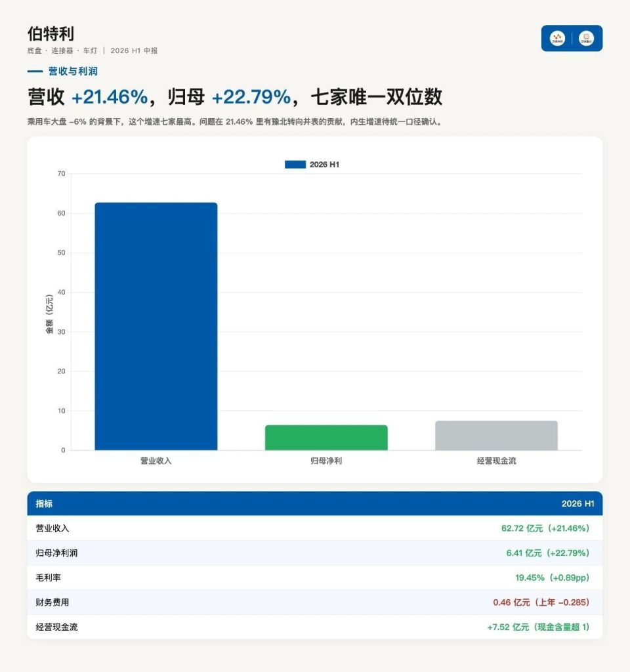
Task: Click the 毛利率 table row label
Action: 48,577
